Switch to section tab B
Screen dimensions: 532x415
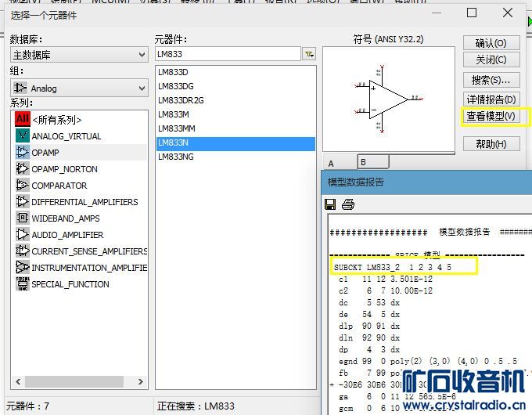tap(373, 161)
